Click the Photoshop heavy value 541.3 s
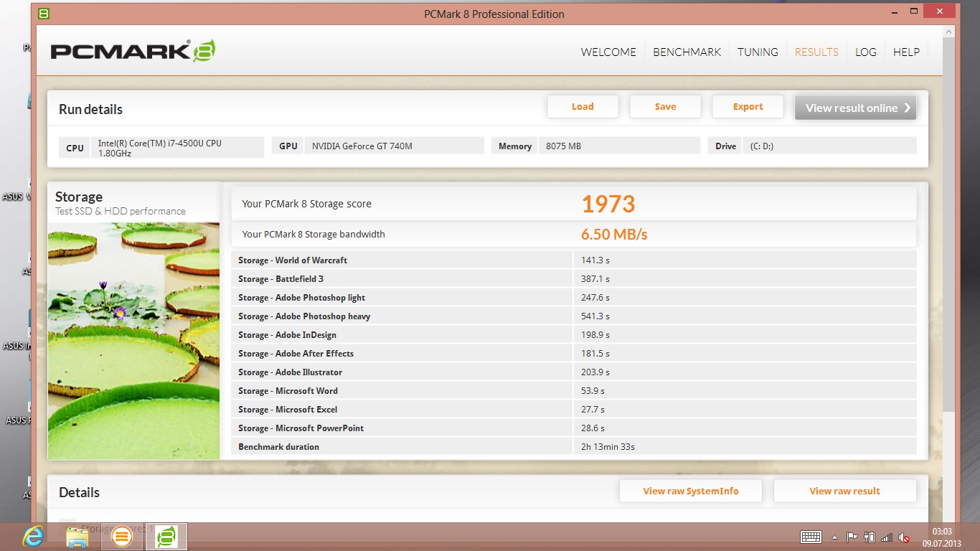The image size is (980, 551). [595, 316]
